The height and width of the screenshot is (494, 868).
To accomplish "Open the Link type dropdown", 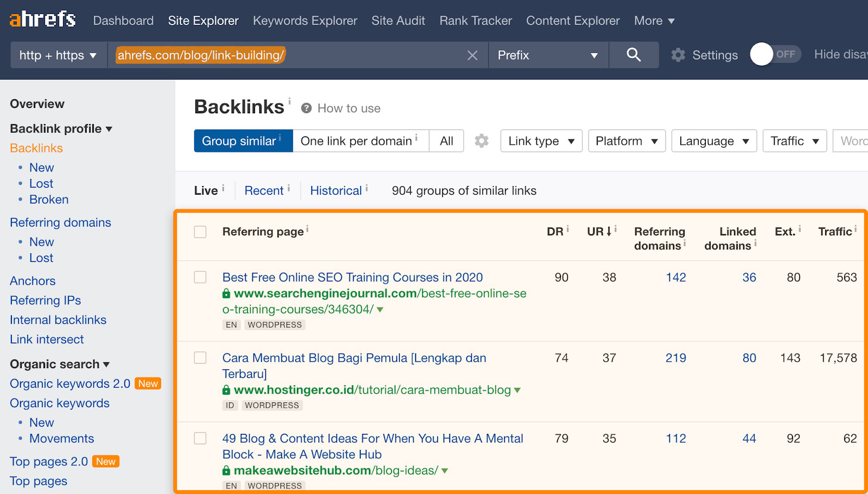I will click(x=541, y=141).
